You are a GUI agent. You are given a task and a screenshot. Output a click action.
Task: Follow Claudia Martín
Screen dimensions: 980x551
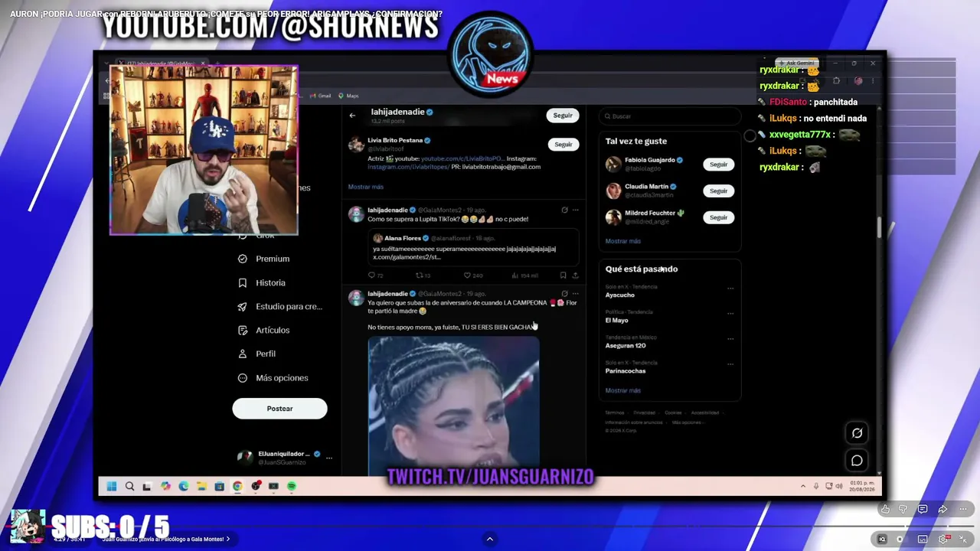[718, 191]
